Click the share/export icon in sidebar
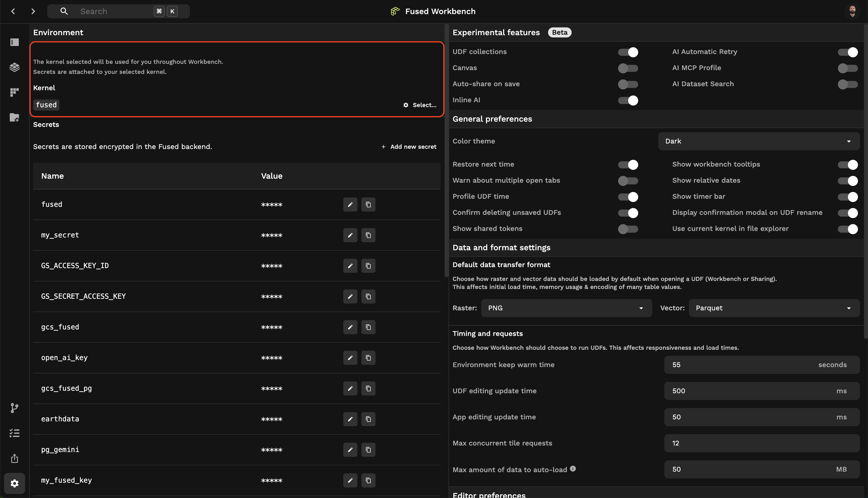 tap(14, 458)
